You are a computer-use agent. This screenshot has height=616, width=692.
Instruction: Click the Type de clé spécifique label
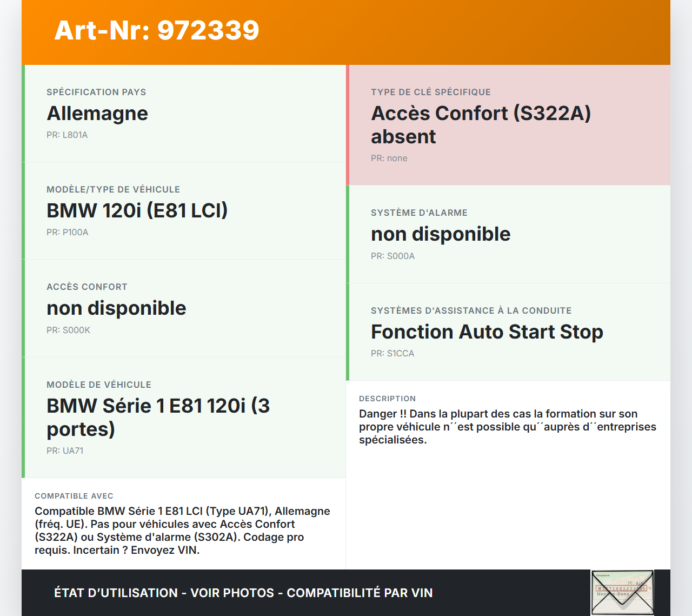(x=431, y=92)
